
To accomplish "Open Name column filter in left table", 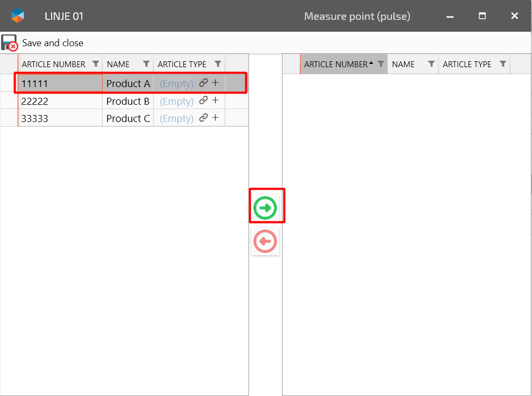I will click(146, 64).
